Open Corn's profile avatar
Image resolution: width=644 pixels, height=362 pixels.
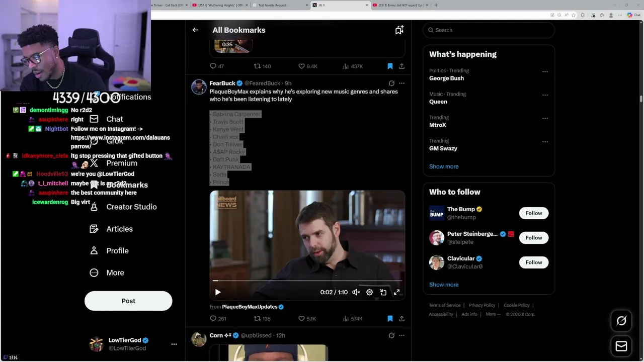coord(199,339)
